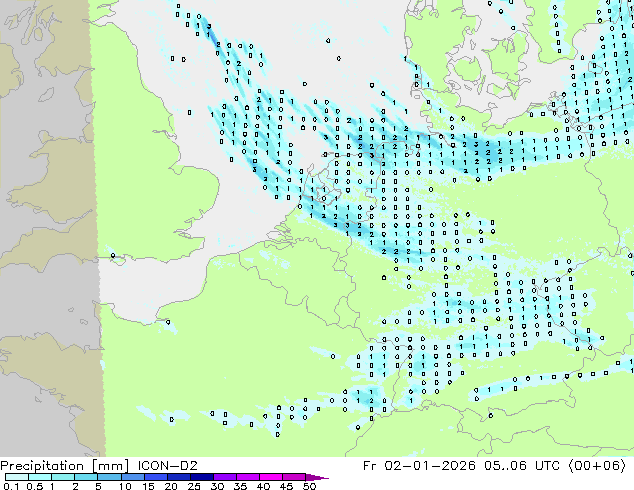Click the '30' legend value label
The image size is (634, 490).
[x=217, y=486]
